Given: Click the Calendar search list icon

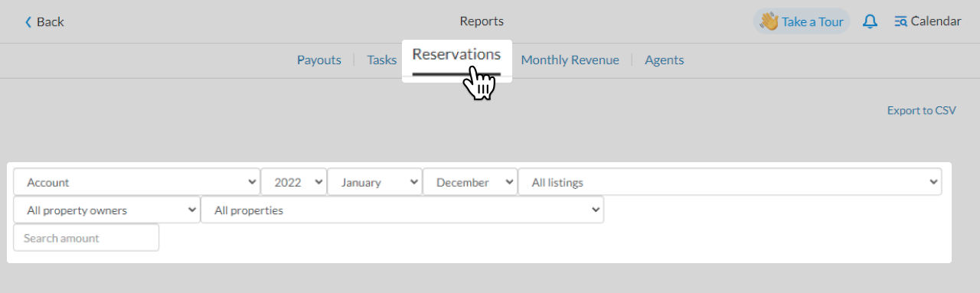Looking at the screenshot, I should pos(900,21).
